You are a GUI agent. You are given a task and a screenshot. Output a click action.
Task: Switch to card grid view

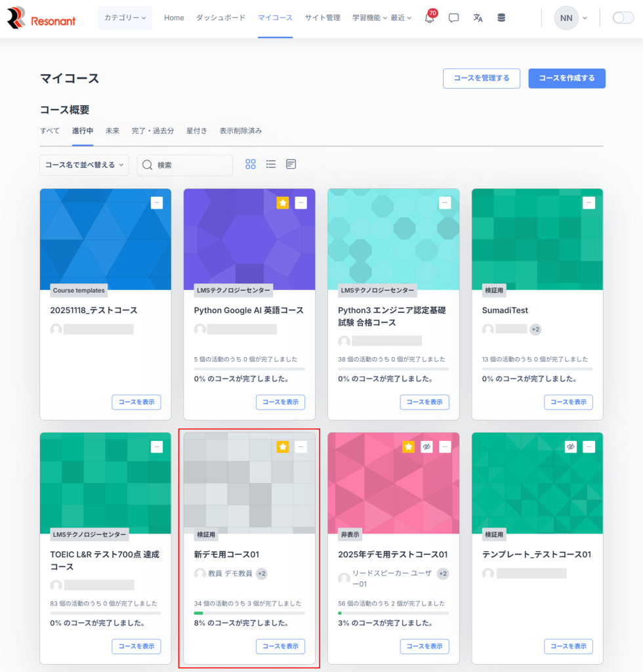coord(250,165)
